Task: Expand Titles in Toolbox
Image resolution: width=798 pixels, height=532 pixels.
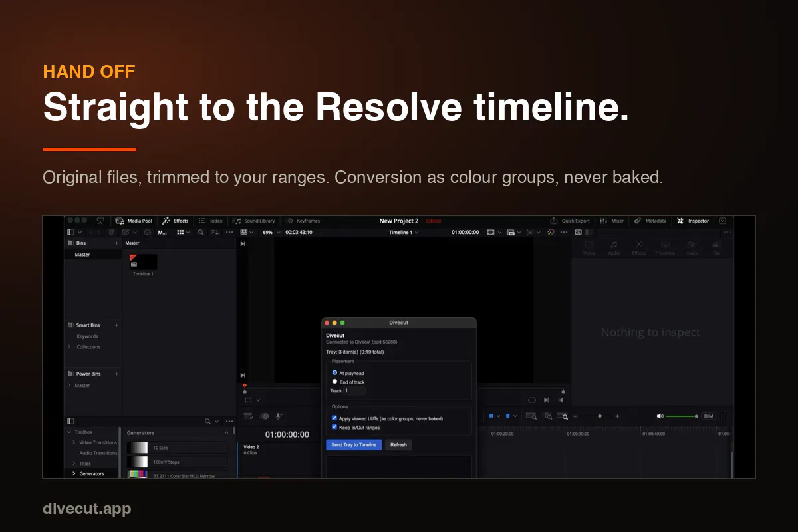Action: [74, 464]
